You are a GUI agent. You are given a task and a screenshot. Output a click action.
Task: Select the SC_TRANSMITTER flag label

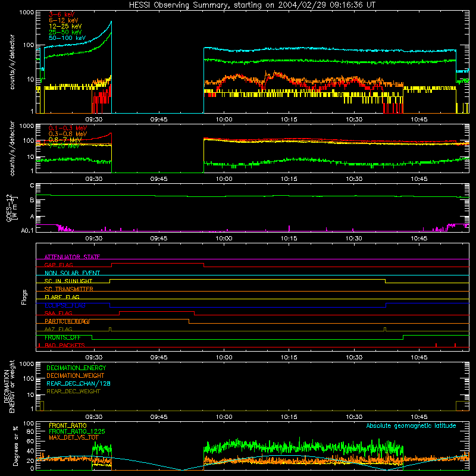coord(68,289)
